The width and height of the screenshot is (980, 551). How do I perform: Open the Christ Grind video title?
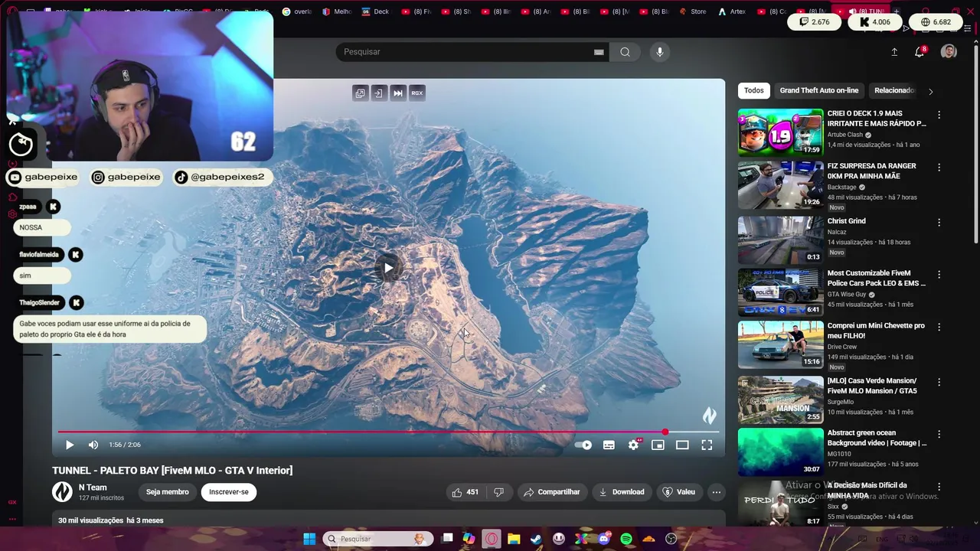[846, 221]
